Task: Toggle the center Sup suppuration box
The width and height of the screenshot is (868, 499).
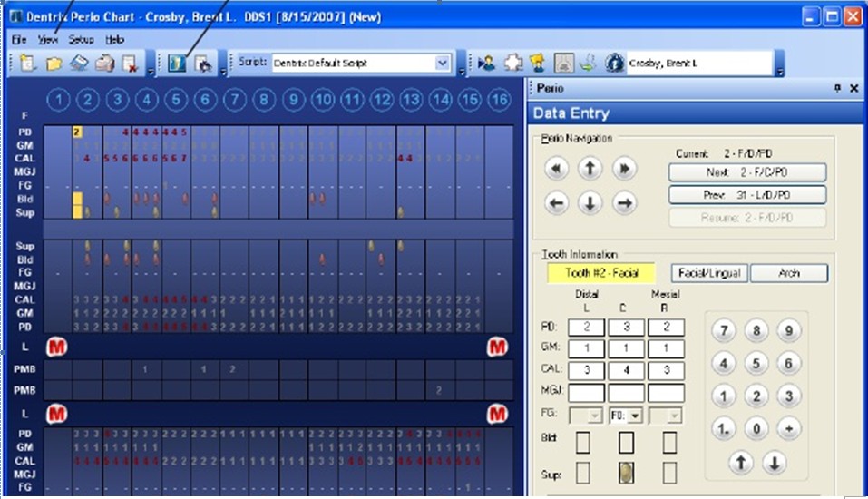Action: 627,473
